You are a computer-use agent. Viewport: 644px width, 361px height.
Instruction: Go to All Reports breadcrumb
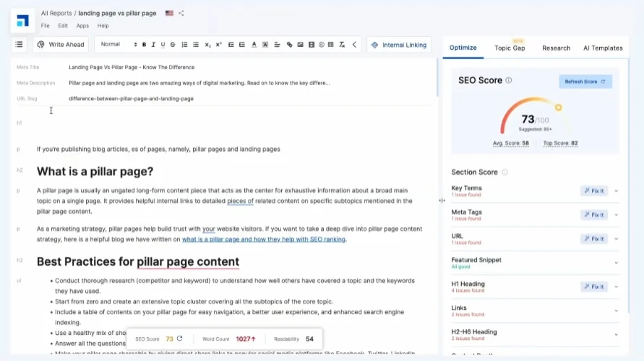coord(56,13)
